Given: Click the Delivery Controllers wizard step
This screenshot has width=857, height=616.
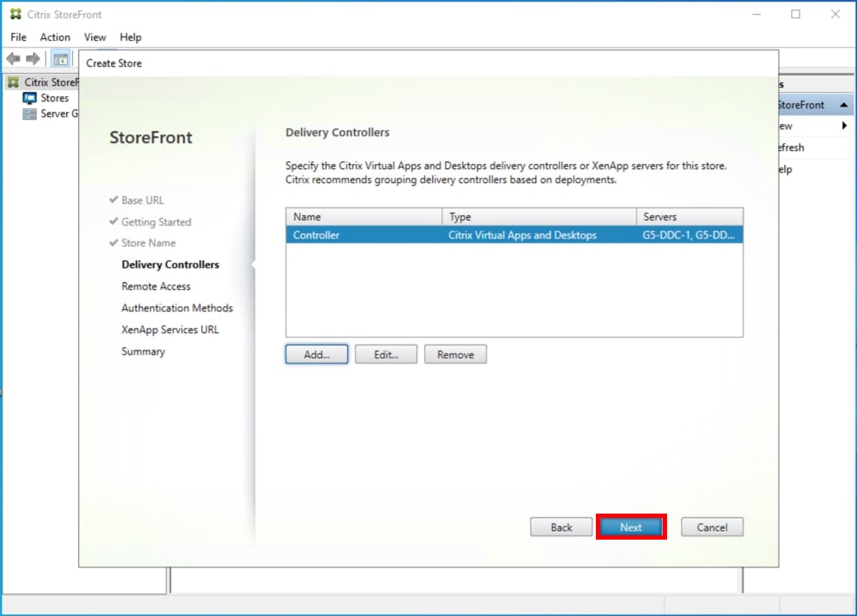Looking at the screenshot, I should pos(171,265).
